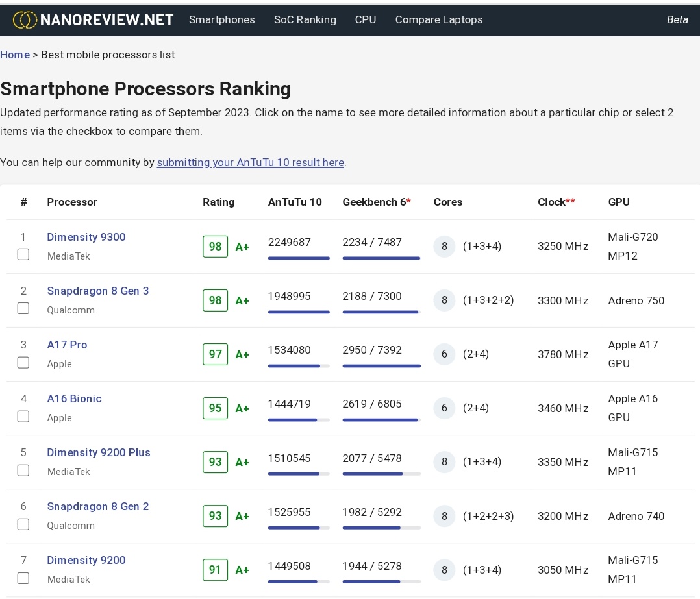Open the A16 Bionic processor link
This screenshot has width=700, height=599.
pyautogui.click(x=74, y=398)
